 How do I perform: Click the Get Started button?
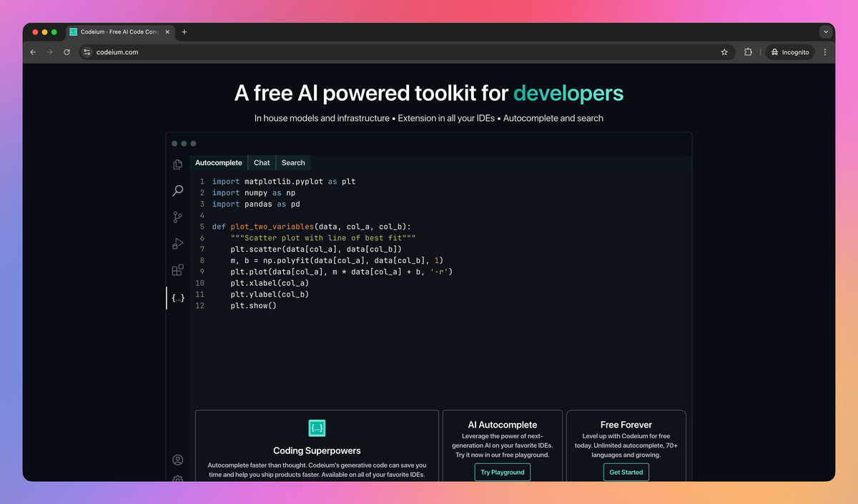tap(626, 473)
